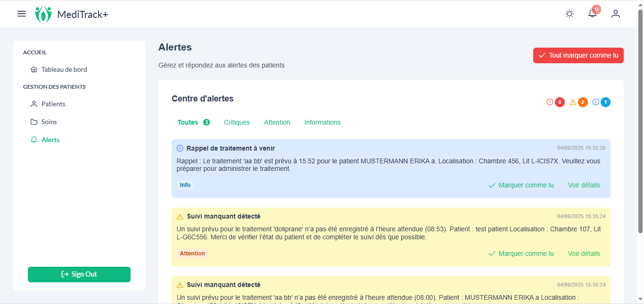Switch to the Informations tab
Image resolution: width=644 pixels, height=304 pixels.
[x=322, y=122]
